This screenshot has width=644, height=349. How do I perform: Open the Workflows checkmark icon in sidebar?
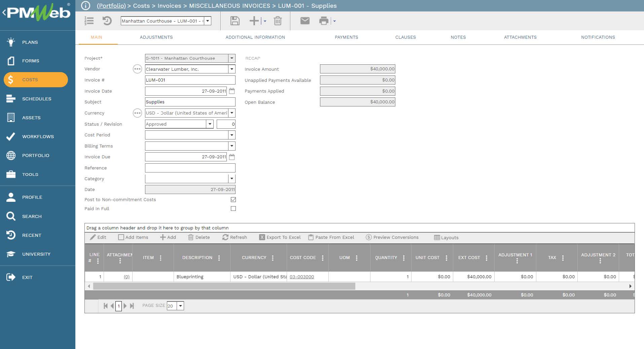pyautogui.click(x=11, y=136)
